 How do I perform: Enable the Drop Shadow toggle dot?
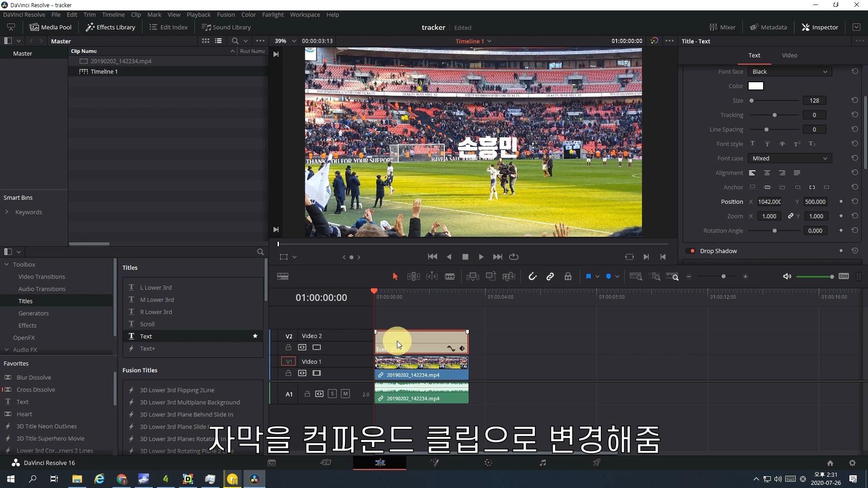pos(692,251)
